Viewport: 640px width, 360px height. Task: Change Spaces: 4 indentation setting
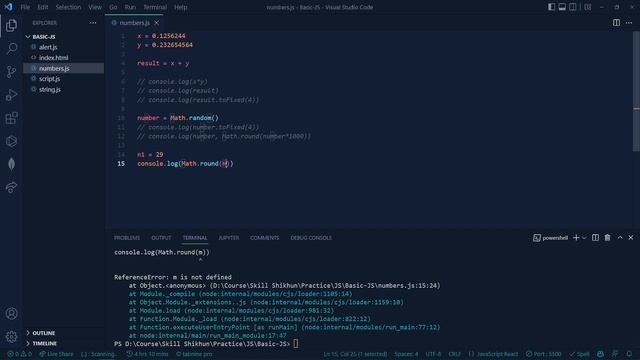[406, 354]
